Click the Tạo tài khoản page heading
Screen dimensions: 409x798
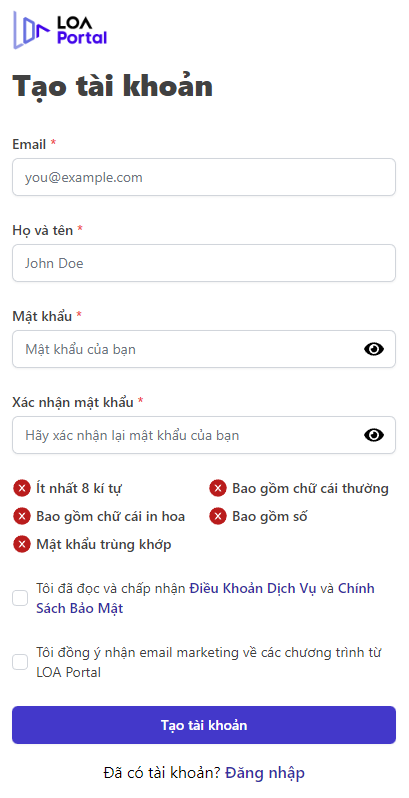112,86
